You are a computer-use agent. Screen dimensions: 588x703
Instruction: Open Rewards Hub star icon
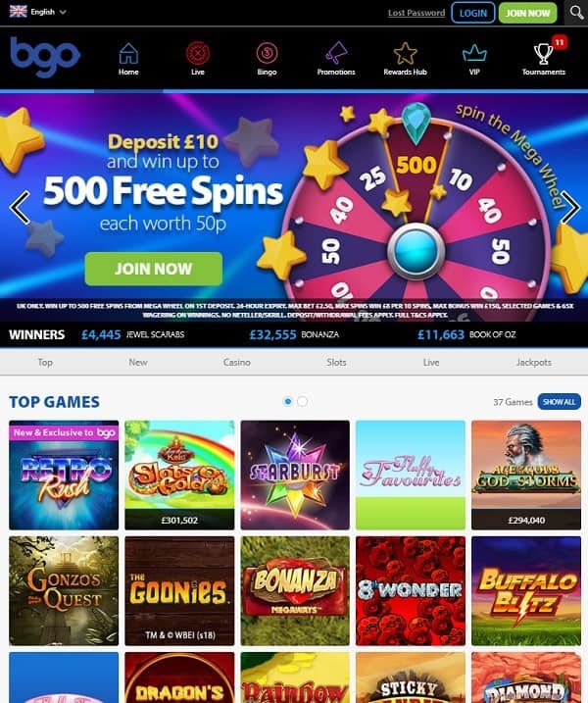405,53
